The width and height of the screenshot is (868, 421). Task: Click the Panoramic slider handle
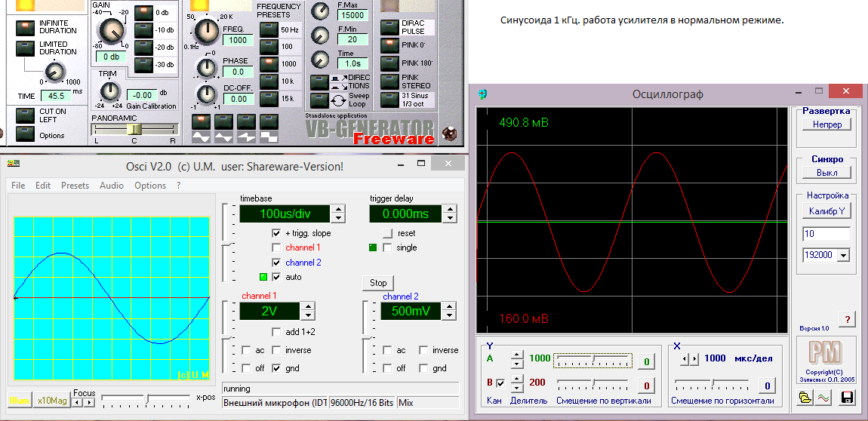(x=134, y=129)
